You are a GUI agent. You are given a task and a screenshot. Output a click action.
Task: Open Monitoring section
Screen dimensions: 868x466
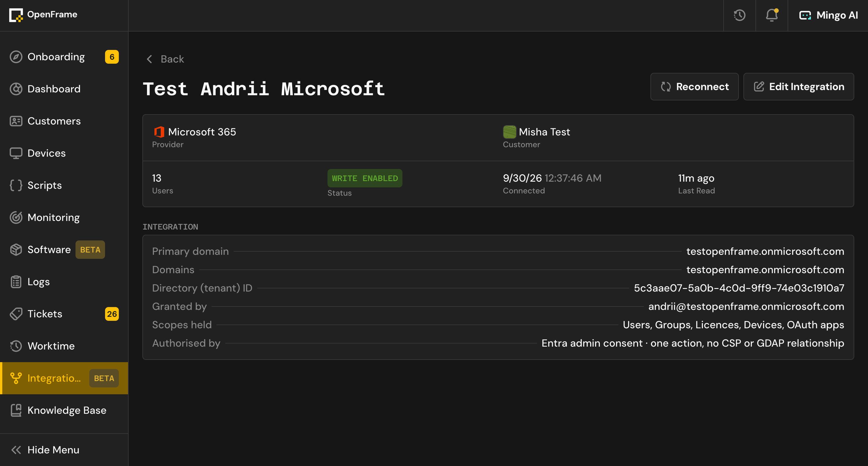pos(64,217)
